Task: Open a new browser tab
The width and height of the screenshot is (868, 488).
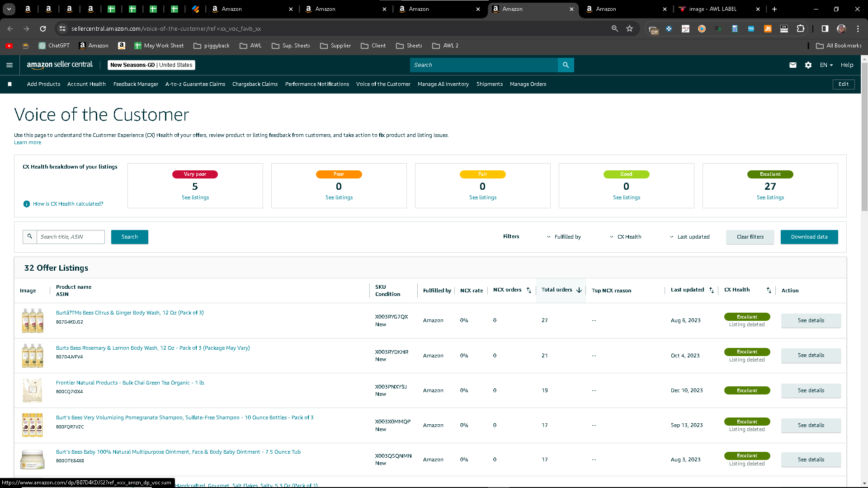Action: [x=774, y=9]
